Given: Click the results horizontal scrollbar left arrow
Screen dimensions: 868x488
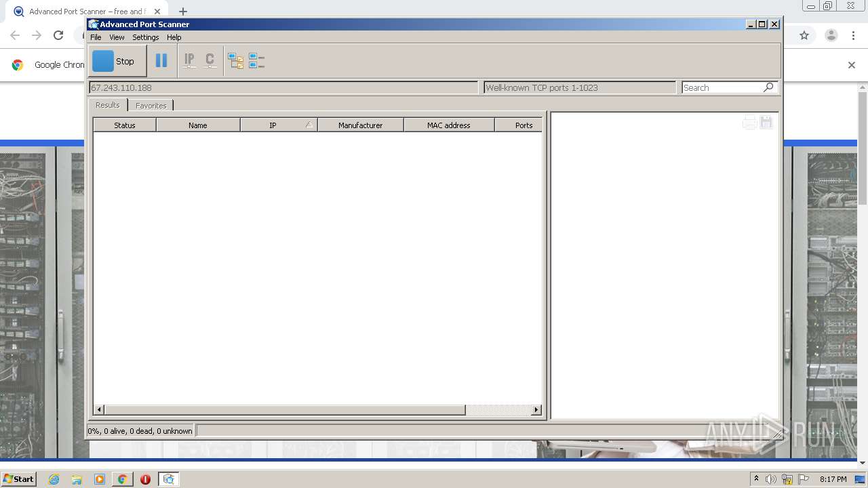Looking at the screenshot, I should 99,409.
